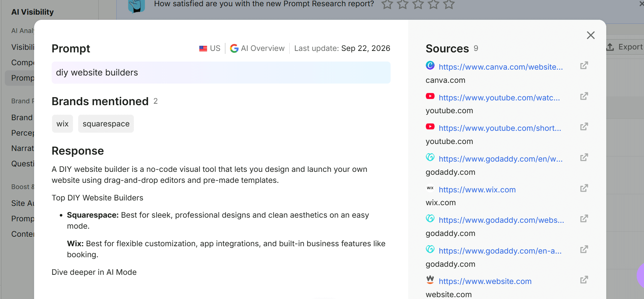Open the Visibility item in background sidebar
The width and height of the screenshot is (644, 299).
point(23,47)
